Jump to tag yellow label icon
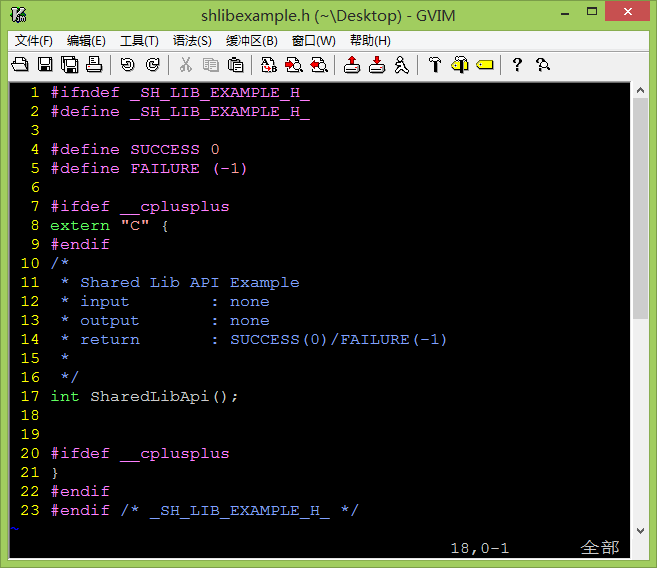The width and height of the screenshot is (657, 568). (485, 65)
